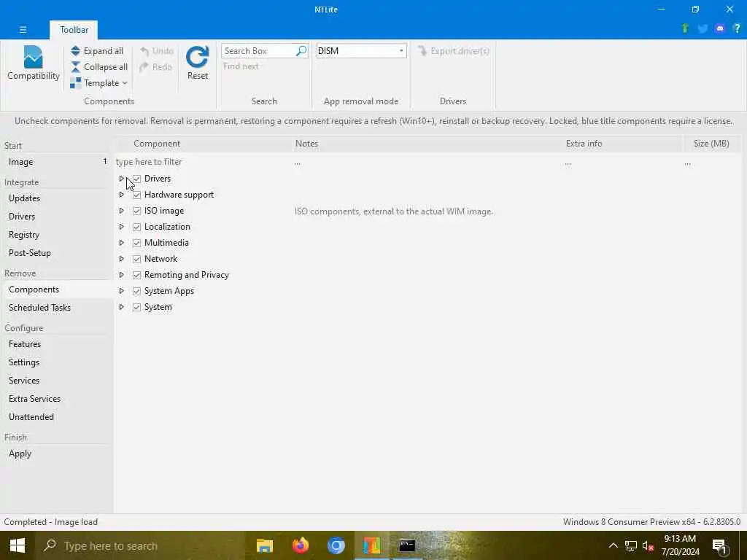Screen dimensions: 747x560
Task: Open the Compatibility tool
Action: (x=33, y=63)
